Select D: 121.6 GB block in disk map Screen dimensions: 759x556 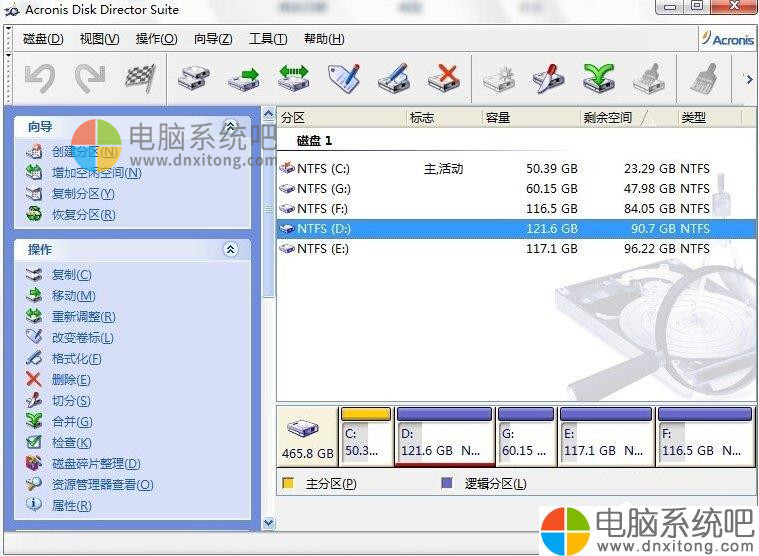(x=444, y=437)
